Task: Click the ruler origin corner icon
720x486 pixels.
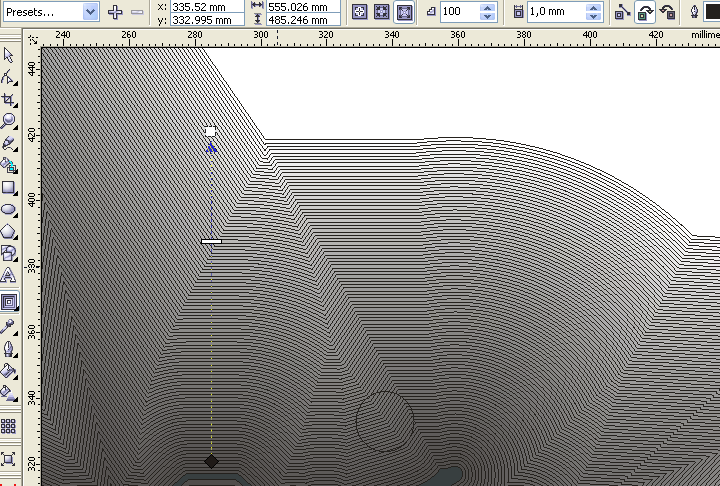Action: (x=33, y=40)
